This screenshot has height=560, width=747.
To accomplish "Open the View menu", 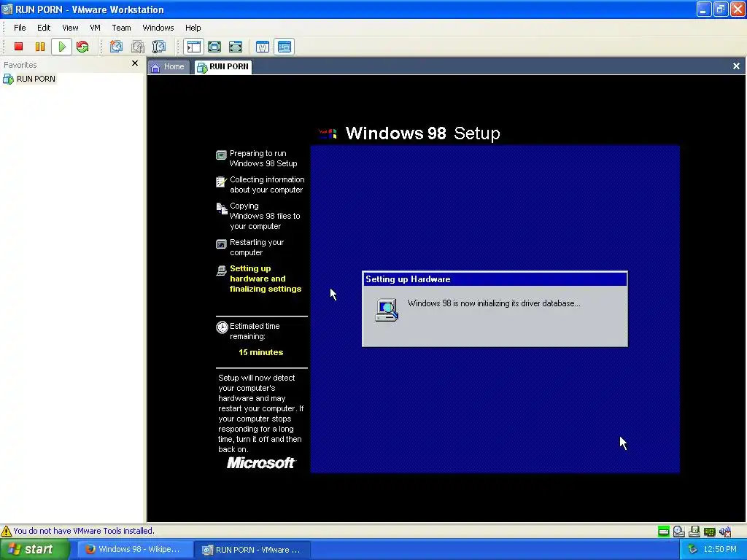I will coord(70,28).
